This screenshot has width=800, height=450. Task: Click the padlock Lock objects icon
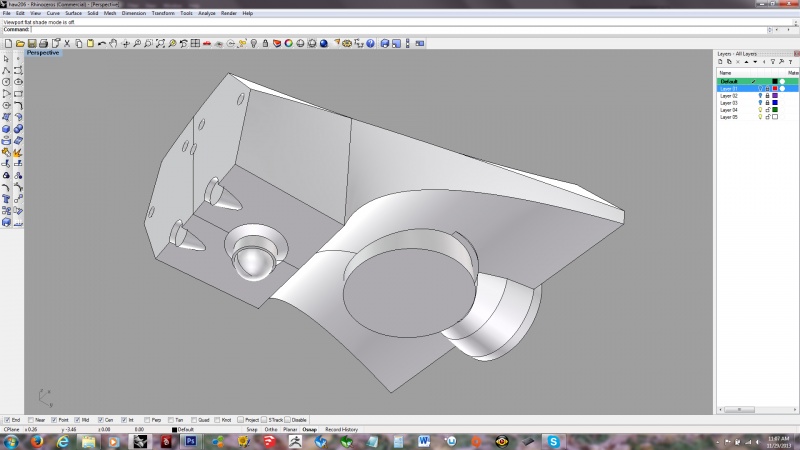(265, 43)
